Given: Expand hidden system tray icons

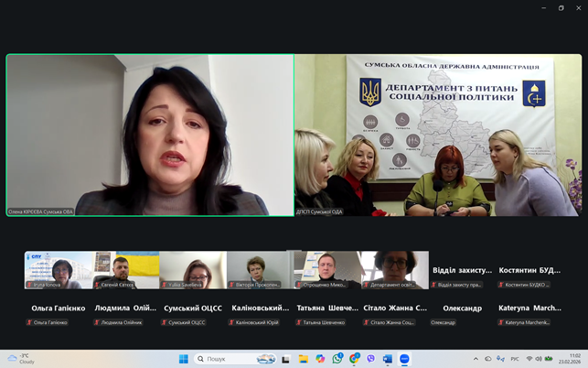Looking at the screenshot, I should 476,359.
